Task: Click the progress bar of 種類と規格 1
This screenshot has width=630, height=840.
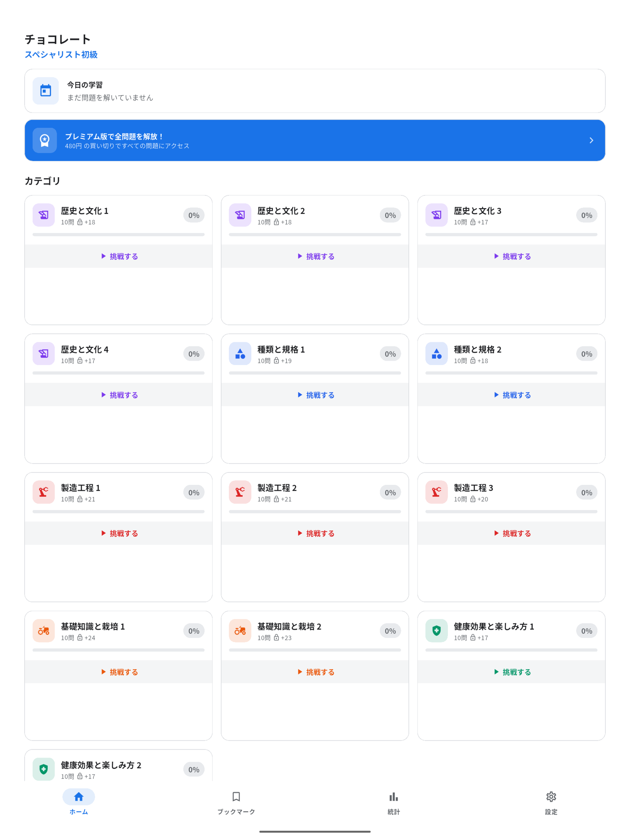Action: (x=315, y=373)
